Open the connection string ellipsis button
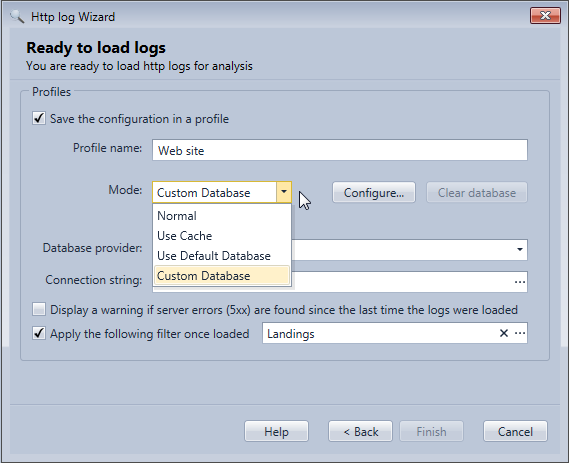569x463 pixels. tap(520, 282)
